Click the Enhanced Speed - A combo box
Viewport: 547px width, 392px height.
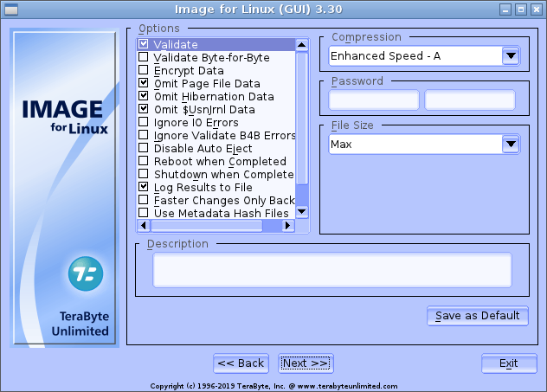(x=424, y=55)
